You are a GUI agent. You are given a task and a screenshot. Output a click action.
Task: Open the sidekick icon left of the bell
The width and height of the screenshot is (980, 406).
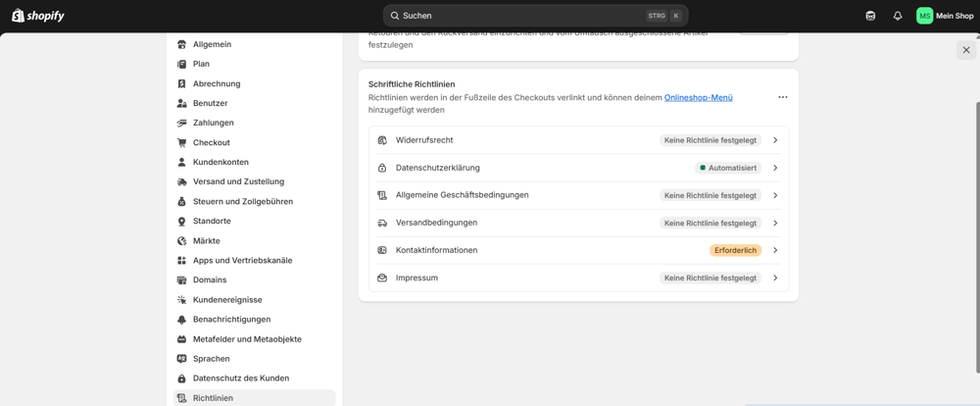(870, 16)
